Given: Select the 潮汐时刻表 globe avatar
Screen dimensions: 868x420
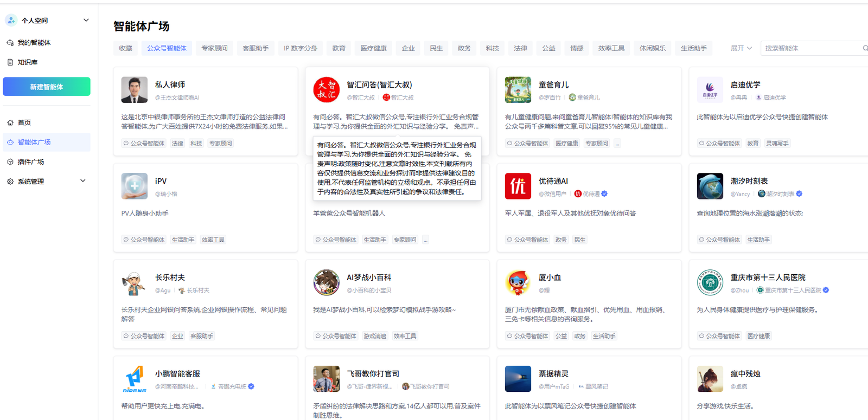Looking at the screenshot, I should [710, 186].
